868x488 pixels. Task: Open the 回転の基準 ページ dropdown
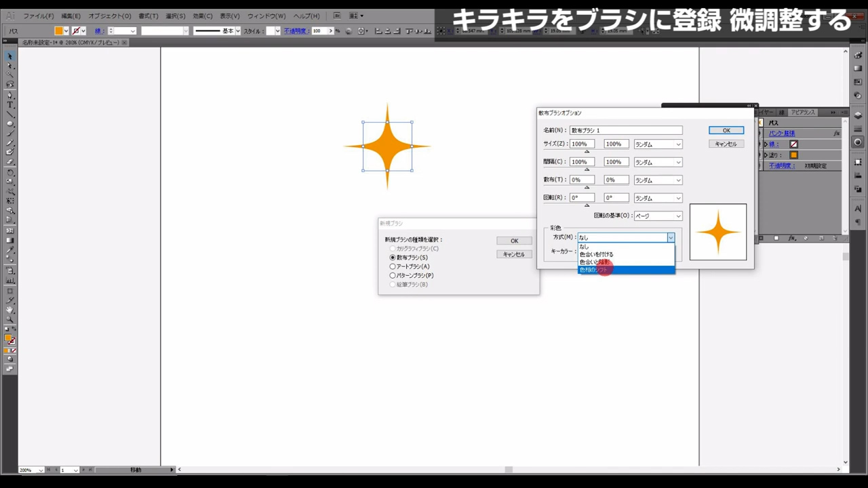(658, 216)
